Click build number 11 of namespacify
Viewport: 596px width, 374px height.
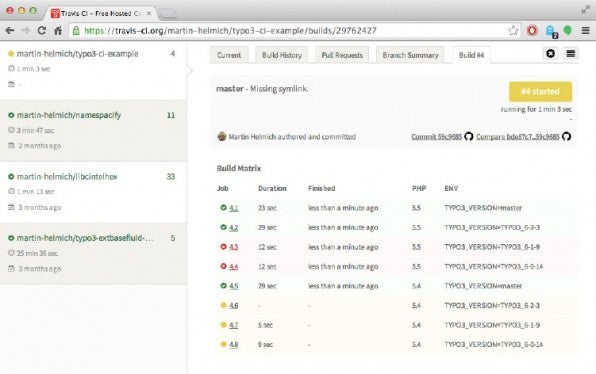171,115
